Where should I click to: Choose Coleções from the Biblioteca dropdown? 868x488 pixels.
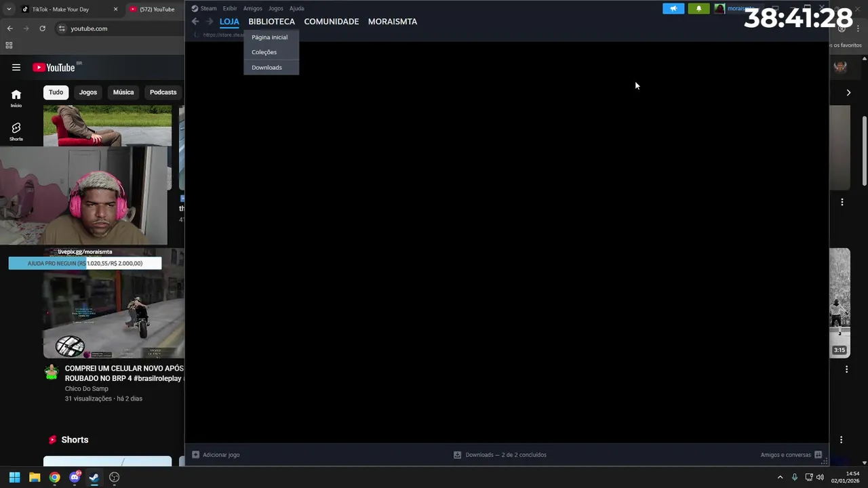pyautogui.click(x=264, y=52)
